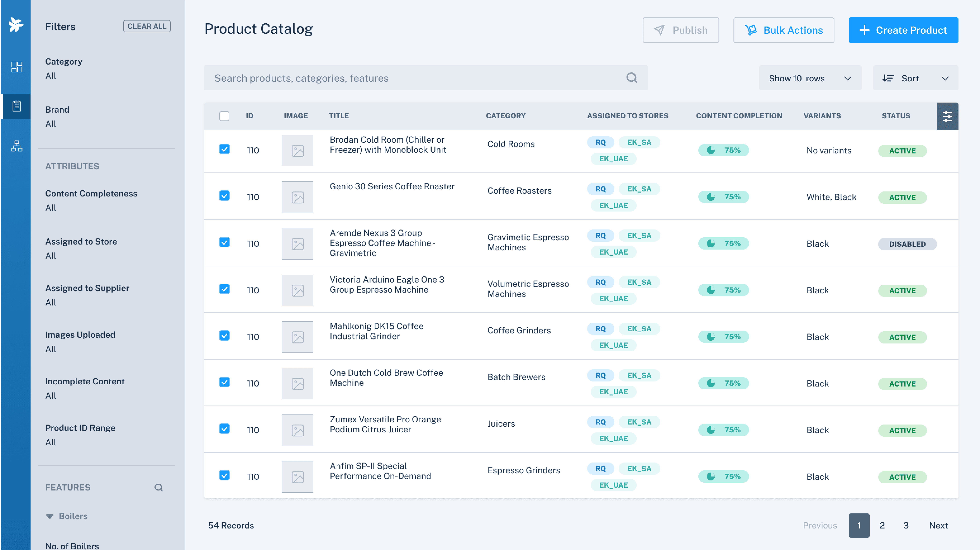Click the Features search icon

(x=158, y=487)
